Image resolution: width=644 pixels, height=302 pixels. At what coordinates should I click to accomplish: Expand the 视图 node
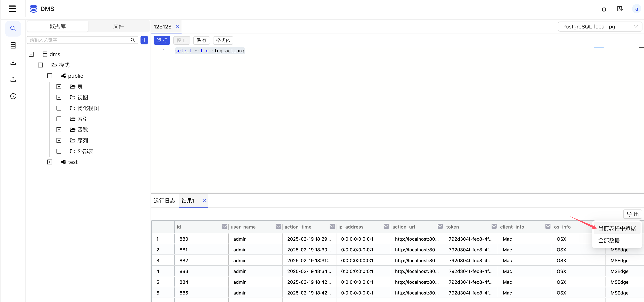(x=59, y=97)
